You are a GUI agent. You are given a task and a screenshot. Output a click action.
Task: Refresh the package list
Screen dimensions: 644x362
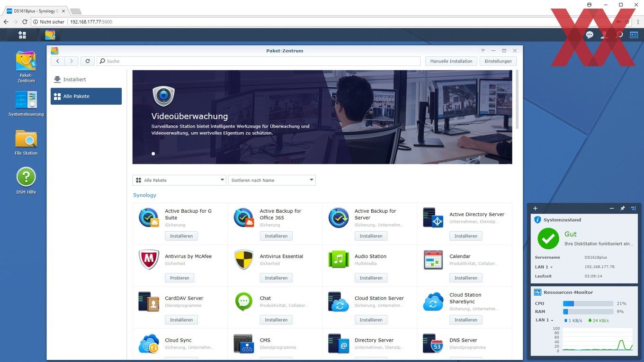(88, 61)
